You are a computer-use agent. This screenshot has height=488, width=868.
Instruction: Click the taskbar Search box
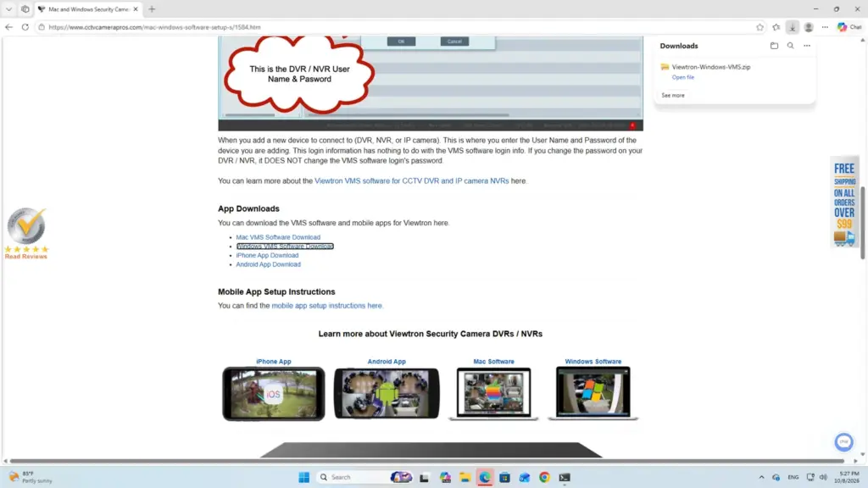point(365,477)
